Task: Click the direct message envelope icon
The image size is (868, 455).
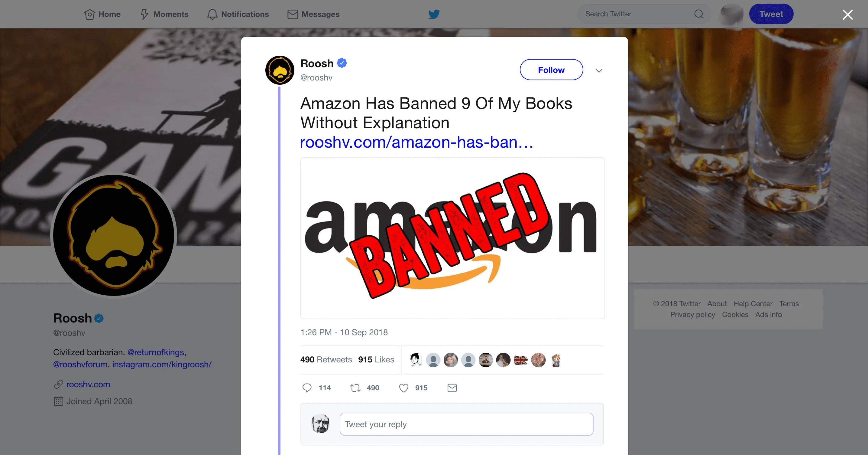Action: [x=452, y=388]
